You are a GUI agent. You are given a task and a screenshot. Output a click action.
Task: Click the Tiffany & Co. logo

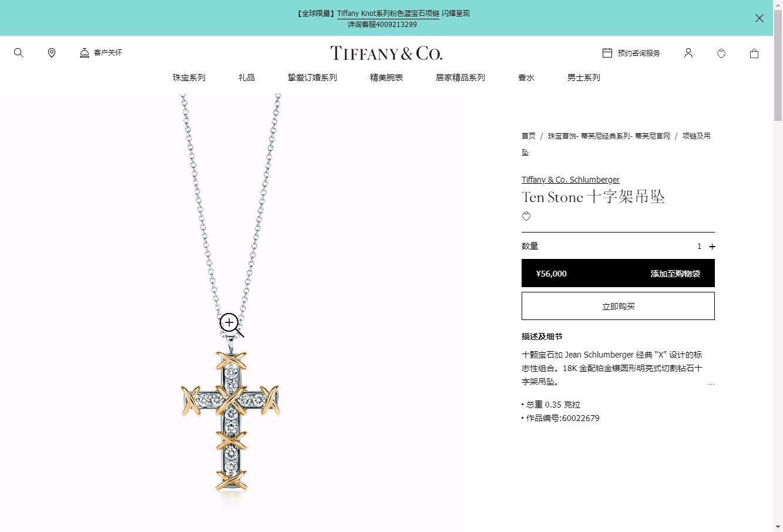[387, 53]
